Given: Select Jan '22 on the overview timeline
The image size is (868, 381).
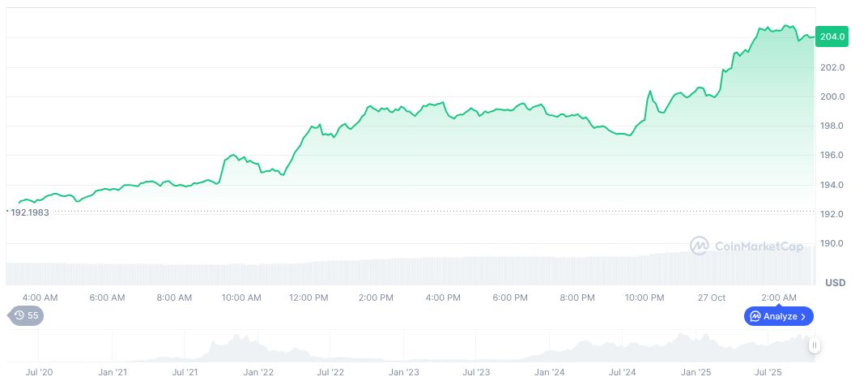Looking at the screenshot, I should point(258,372).
